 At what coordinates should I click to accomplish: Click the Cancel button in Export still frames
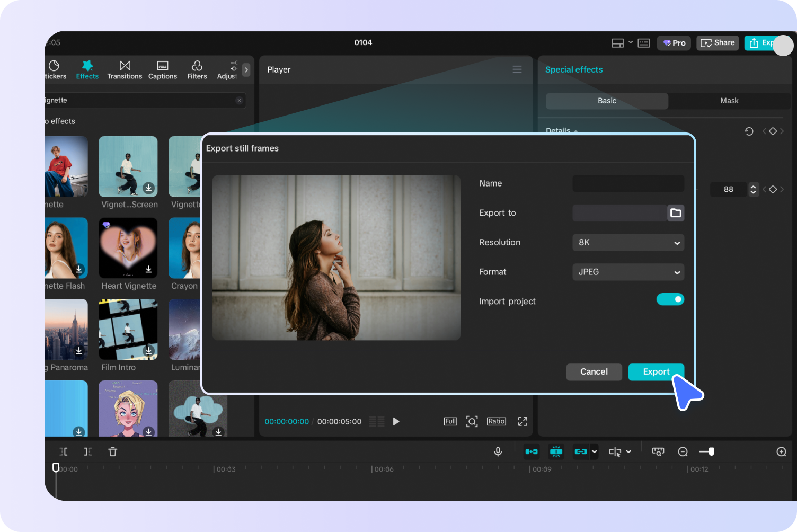pos(594,372)
